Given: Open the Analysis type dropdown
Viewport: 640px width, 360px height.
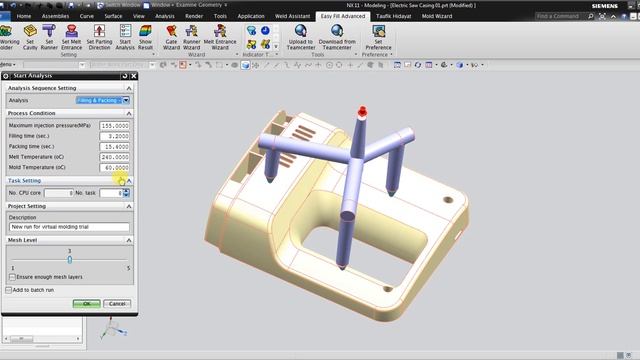Looking at the screenshot, I should tap(126, 100).
